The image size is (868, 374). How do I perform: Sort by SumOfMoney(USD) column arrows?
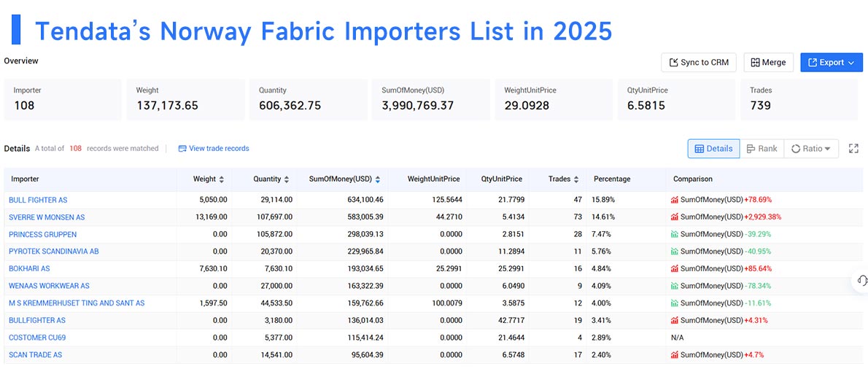pyautogui.click(x=378, y=179)
